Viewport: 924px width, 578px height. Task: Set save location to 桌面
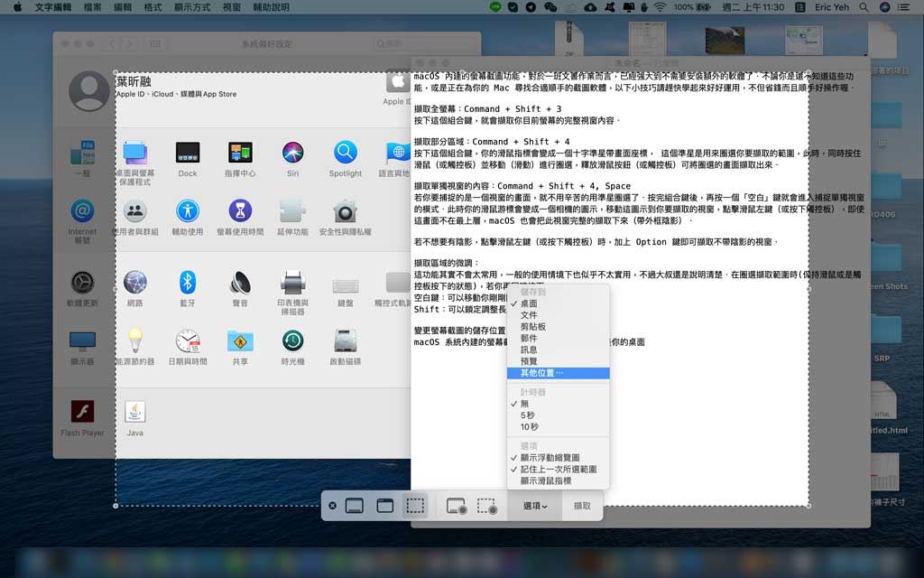tap(558, 303)
